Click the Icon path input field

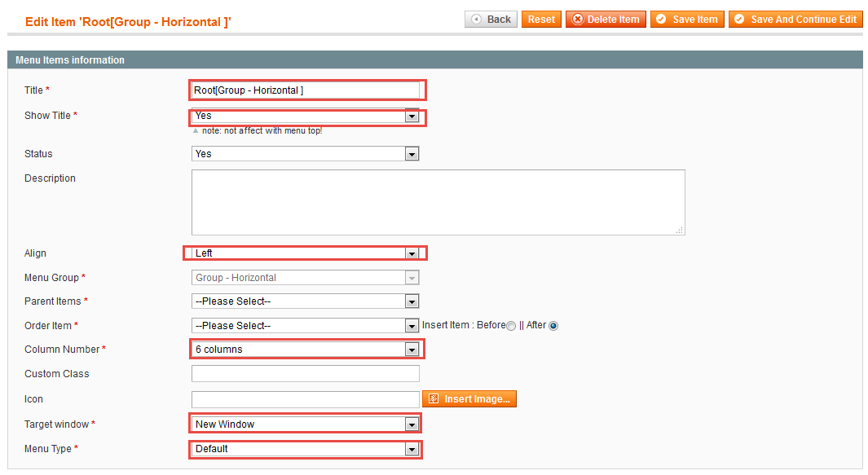click(x=305, y=399)
